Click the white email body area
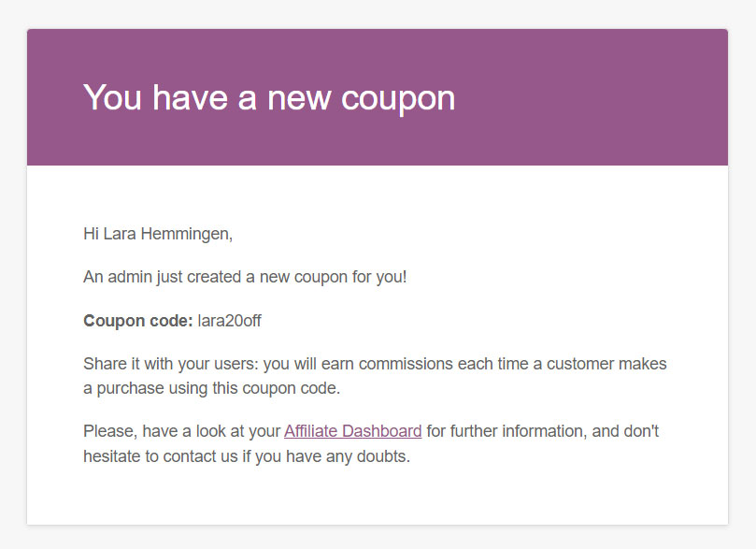Image resolution: width=756 pixels, height=549 pixels. [x=378, y=345]
